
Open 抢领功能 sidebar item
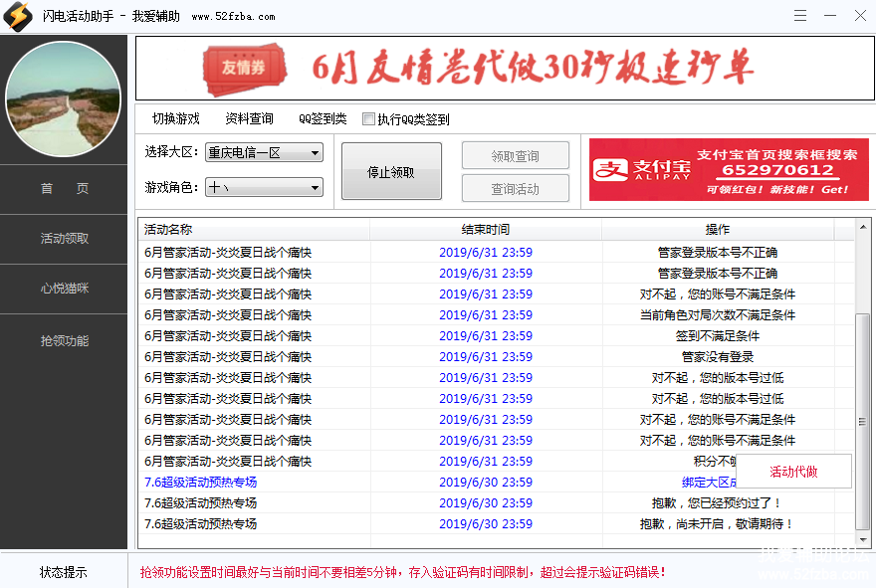[x=64, y=341]
